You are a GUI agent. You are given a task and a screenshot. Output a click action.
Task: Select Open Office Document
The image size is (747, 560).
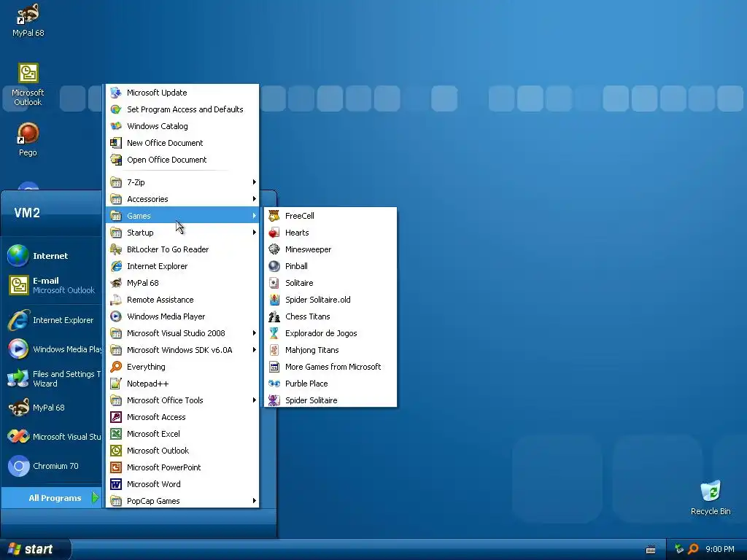coord(182,160)
